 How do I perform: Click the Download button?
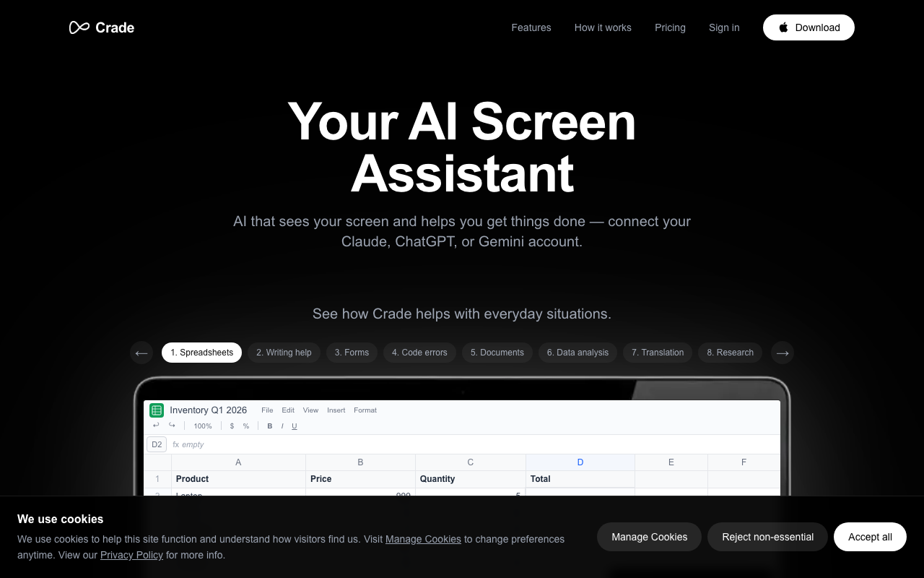point(808,27)
